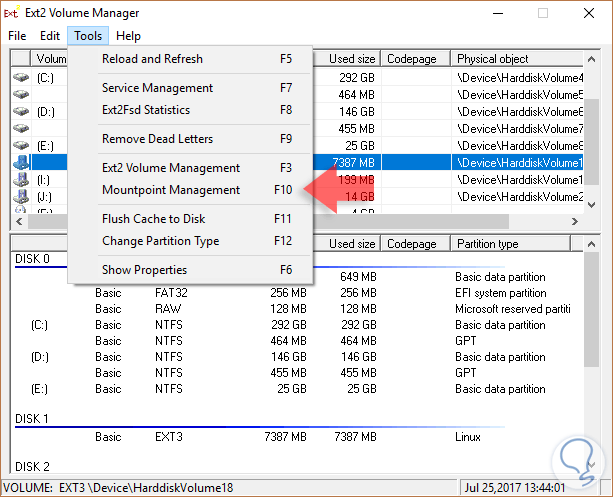The image size is (613, 497).
Task: Sort by Physical object column header
Action: point(517,59)
